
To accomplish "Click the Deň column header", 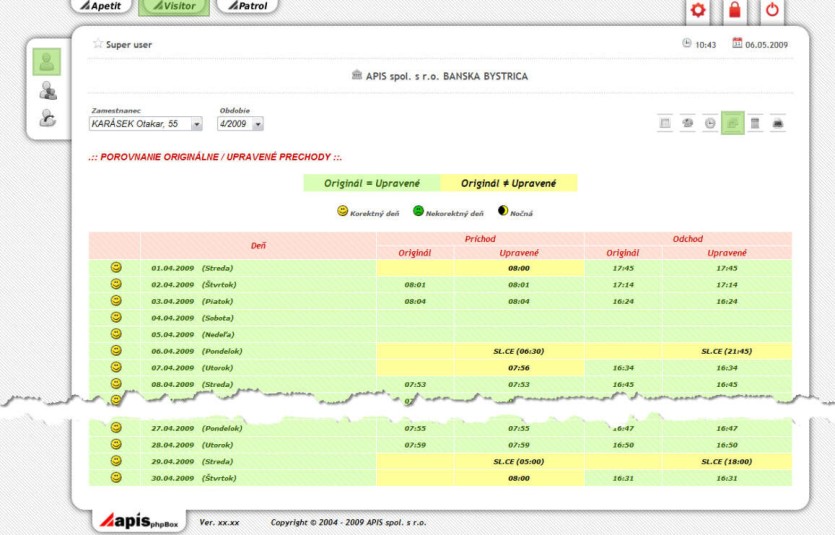I will (258, 245).
